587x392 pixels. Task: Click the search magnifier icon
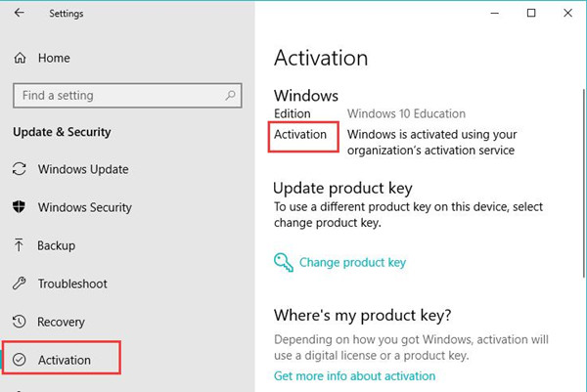(x=230, y=96)
